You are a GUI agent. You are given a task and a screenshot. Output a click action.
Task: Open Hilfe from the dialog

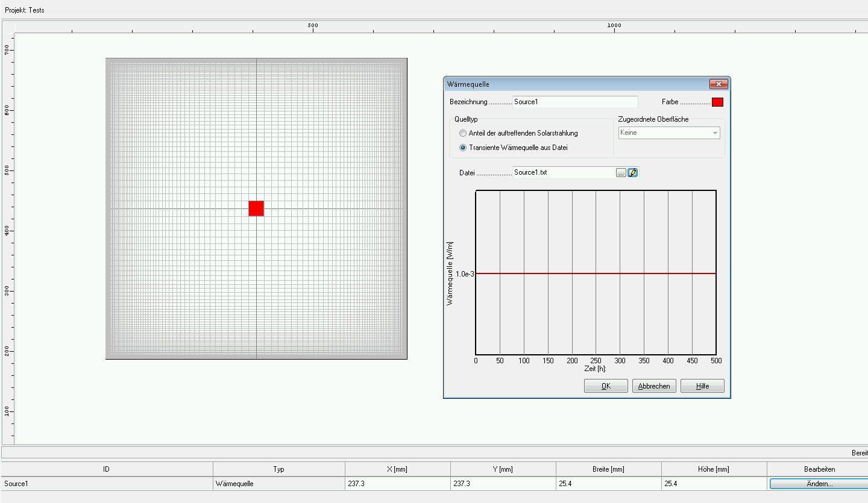click(702, 386)
